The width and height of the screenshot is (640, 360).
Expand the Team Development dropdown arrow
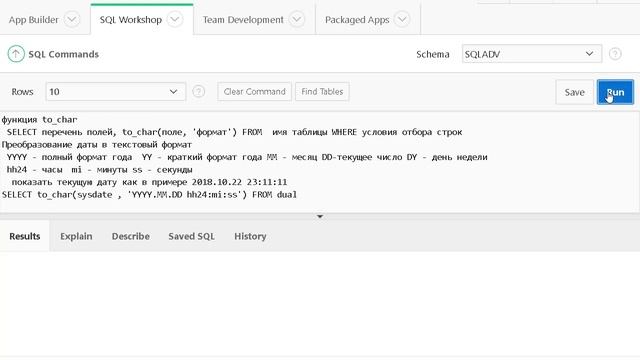click(296, 20)
